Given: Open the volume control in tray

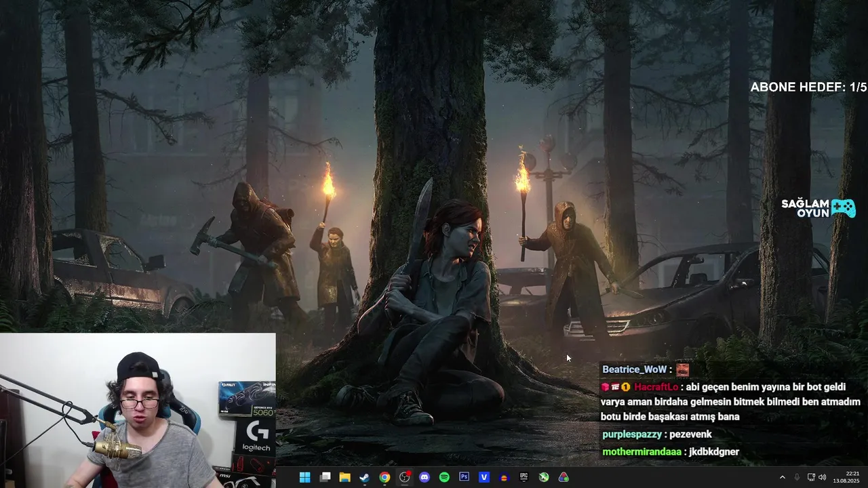Looking at the screenshot, I should coord(823,477).
